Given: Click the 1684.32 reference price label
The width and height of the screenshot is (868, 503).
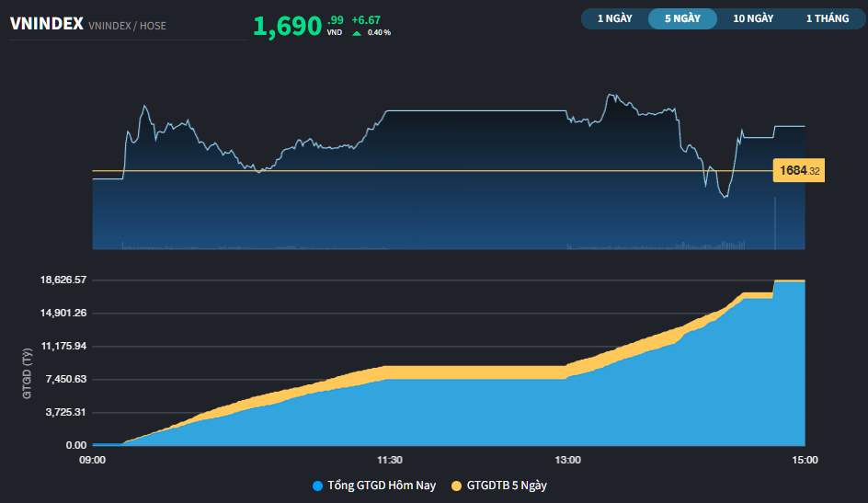Looking at the screenshot, I should pyautogui.click(x=799, y=171).
